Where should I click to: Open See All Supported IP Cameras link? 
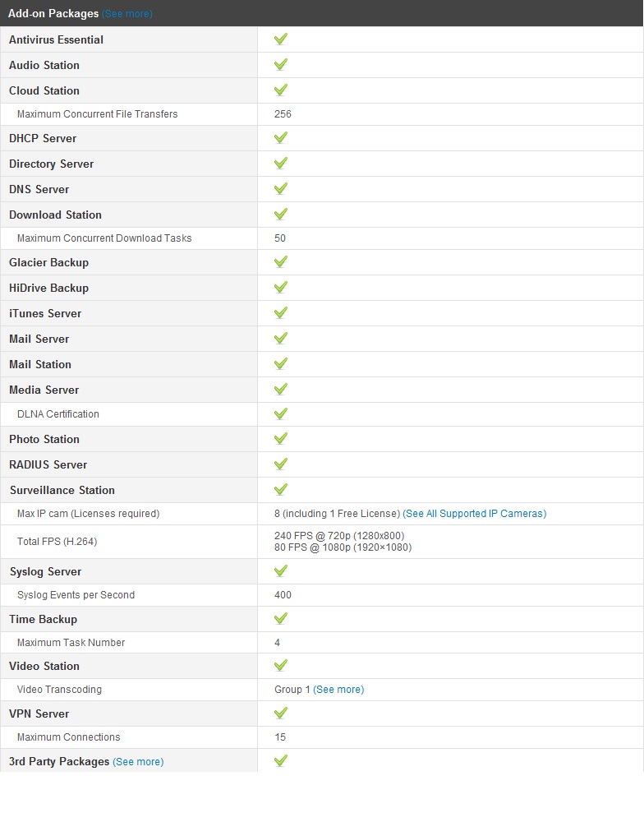point(474,514)
